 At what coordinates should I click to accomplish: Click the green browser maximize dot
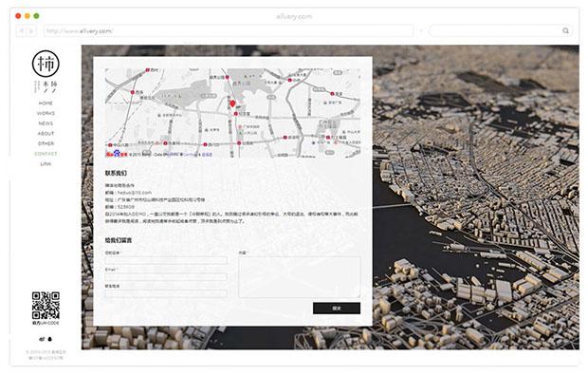tap(36, 16)
